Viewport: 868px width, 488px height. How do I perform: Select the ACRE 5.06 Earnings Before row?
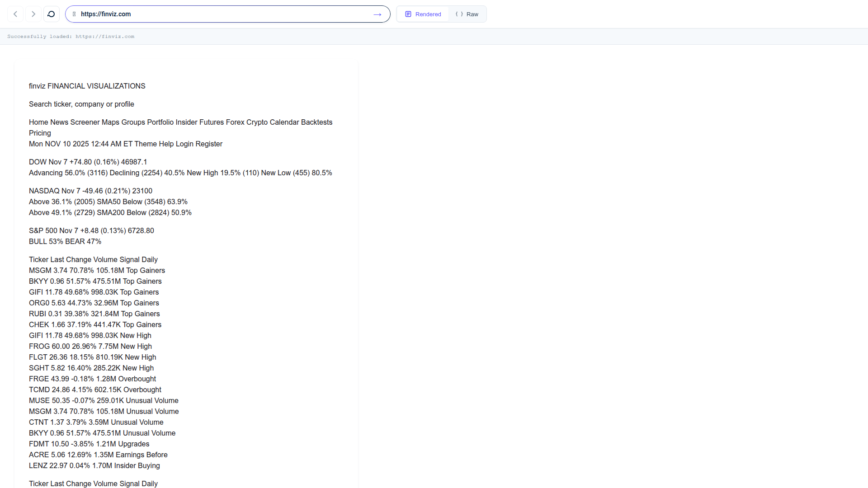(98, 455)
